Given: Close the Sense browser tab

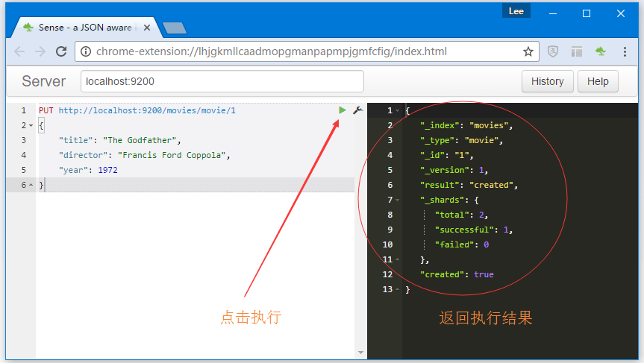Looking at the screenshot, I should (x=147, y=28).
